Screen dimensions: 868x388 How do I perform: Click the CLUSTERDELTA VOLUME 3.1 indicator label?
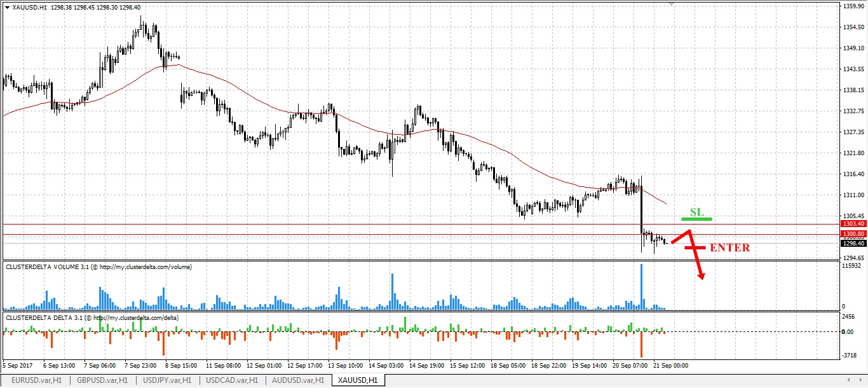pyautogui.click(x=98, y=267)
